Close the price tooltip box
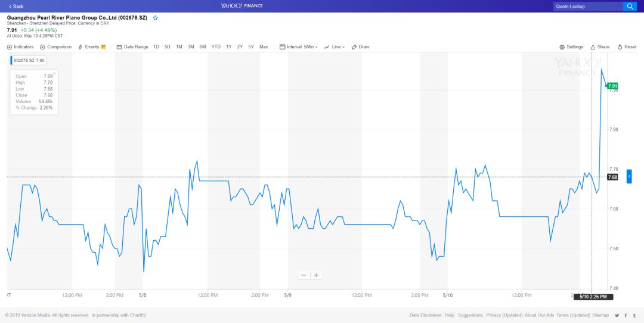This screenshot has width=644, height=323. point(54,74)
